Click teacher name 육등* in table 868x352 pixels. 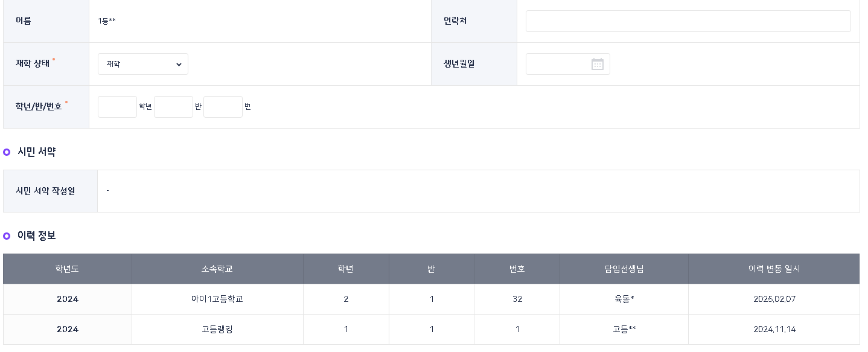(624, 299)
